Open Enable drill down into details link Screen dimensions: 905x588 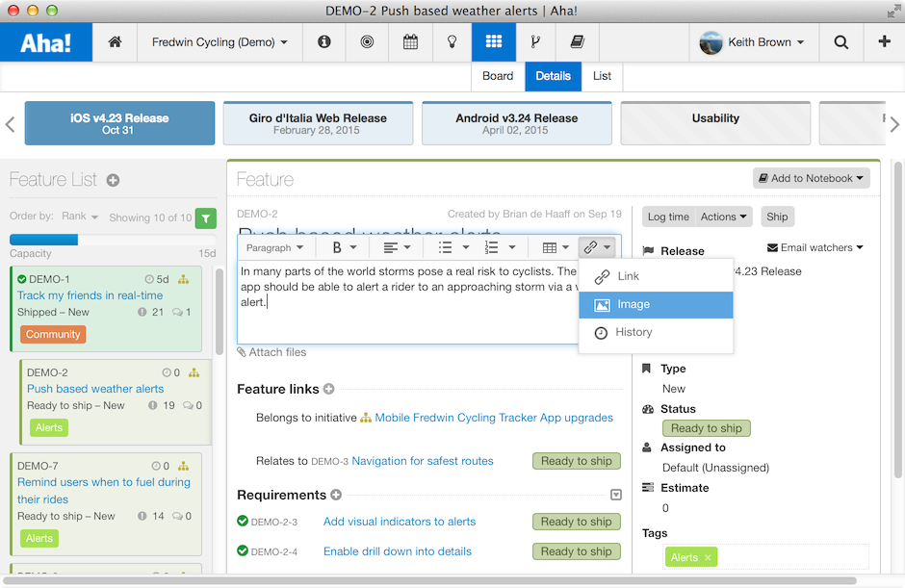coord(397,551)
